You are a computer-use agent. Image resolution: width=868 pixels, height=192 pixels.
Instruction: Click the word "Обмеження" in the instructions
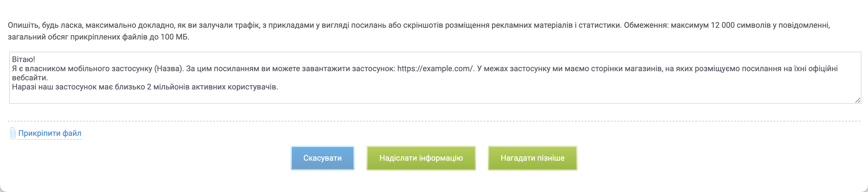pyautogui.click(x=645, y=25)
